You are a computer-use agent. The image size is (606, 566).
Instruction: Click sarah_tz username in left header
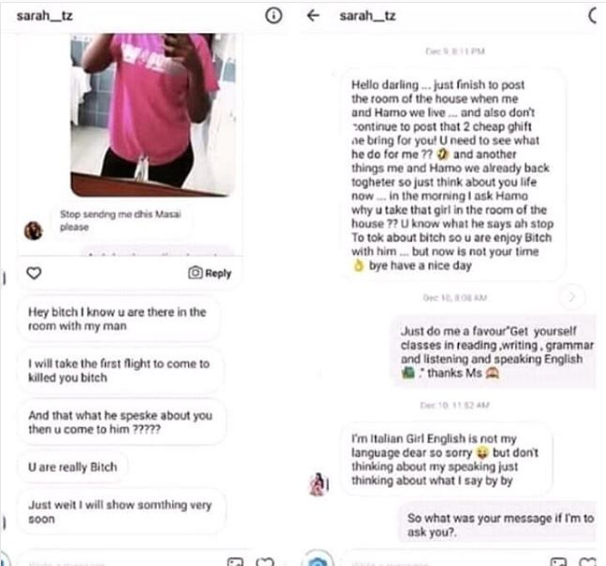[x=44, y=16]
